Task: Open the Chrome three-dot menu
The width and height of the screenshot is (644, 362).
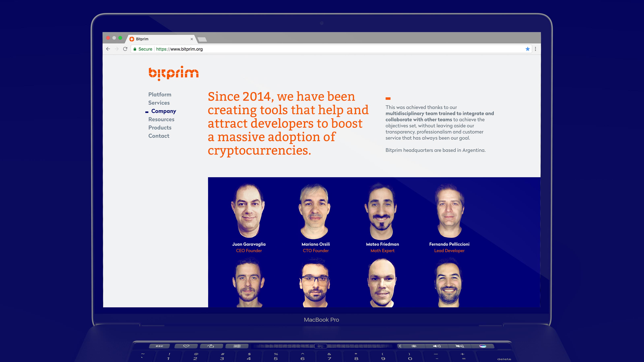Action: pos(536,49)
